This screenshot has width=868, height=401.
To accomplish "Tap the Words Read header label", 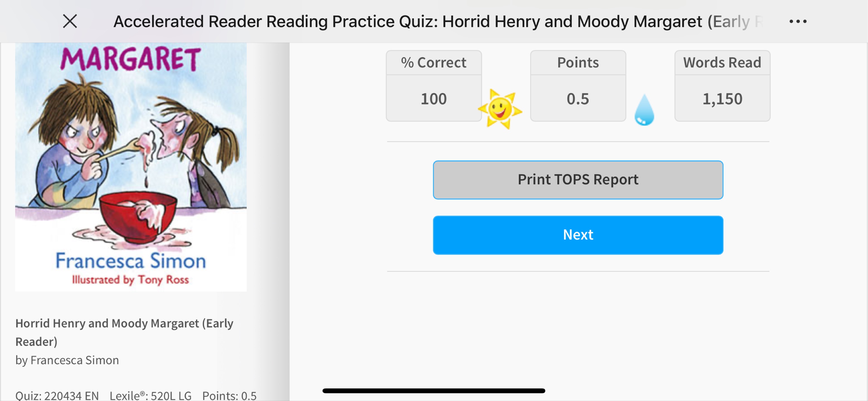I will tap(722, 63).
